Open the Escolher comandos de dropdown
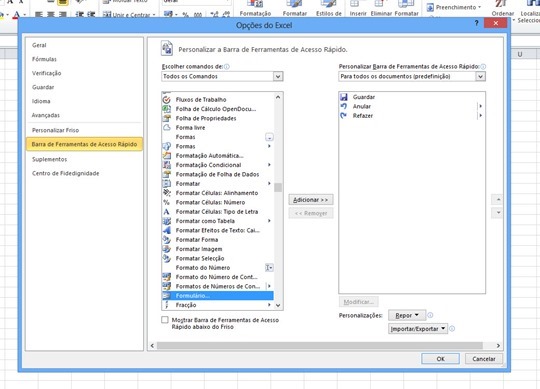 click(278, 76)
